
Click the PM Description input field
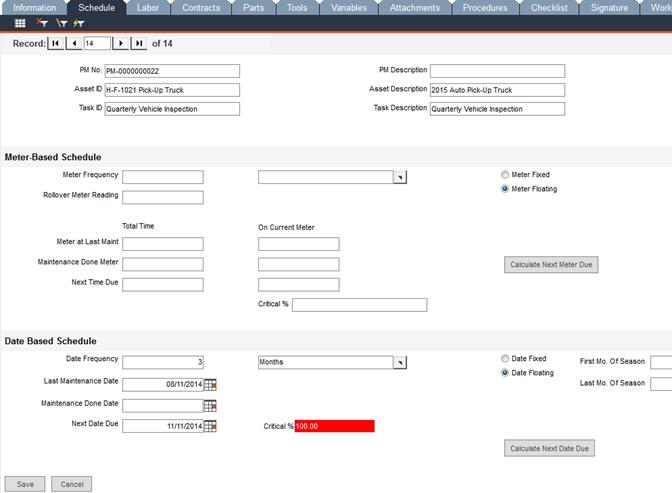[497, 71]
